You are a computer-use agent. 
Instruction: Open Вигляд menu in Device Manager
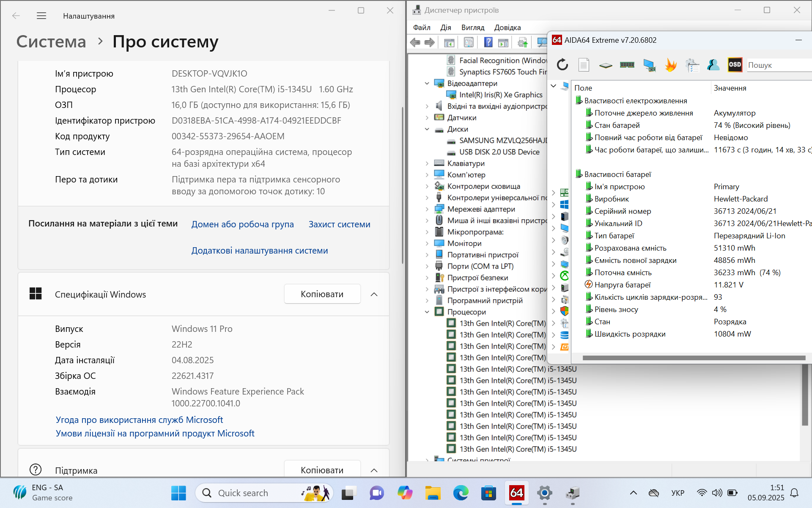tap(473, 28)
